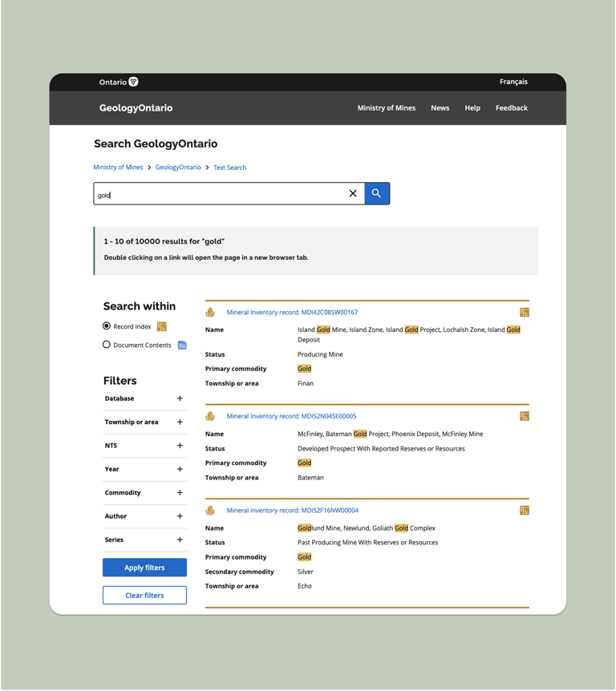This screenshot has height=691, width=616.
Task: Click the Record Index table icon in Search within
Action: coord(162,326)
